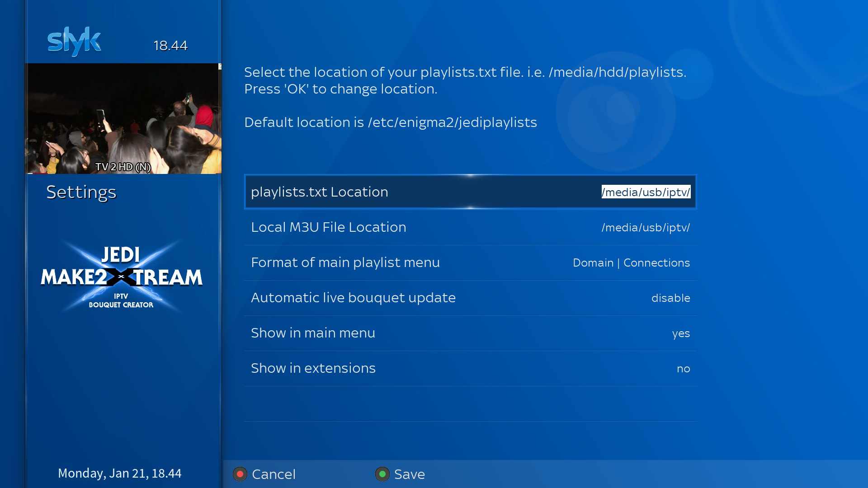
Task: Open the TV 2 HD preview thumbnail
Action: (x=123, y=118)
